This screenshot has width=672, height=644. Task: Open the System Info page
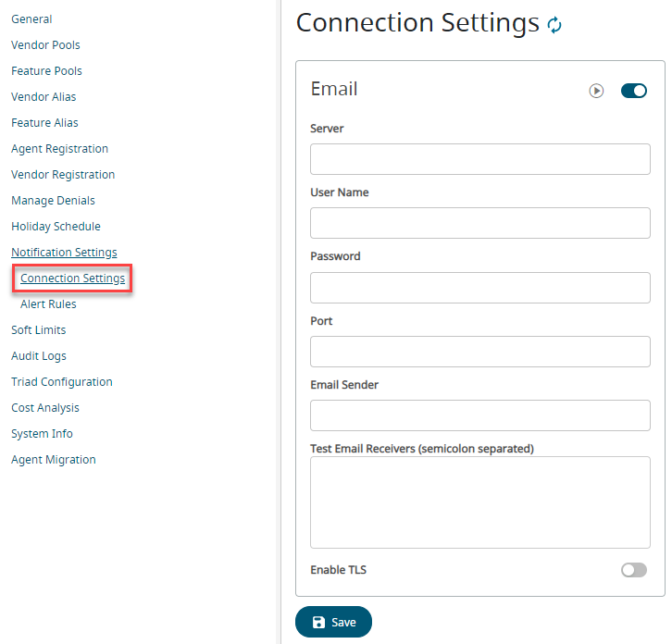42,434
